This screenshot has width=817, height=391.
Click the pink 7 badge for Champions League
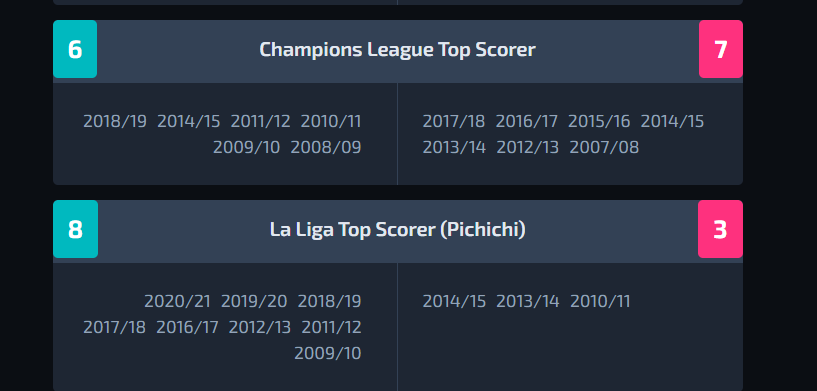[721, 49]
